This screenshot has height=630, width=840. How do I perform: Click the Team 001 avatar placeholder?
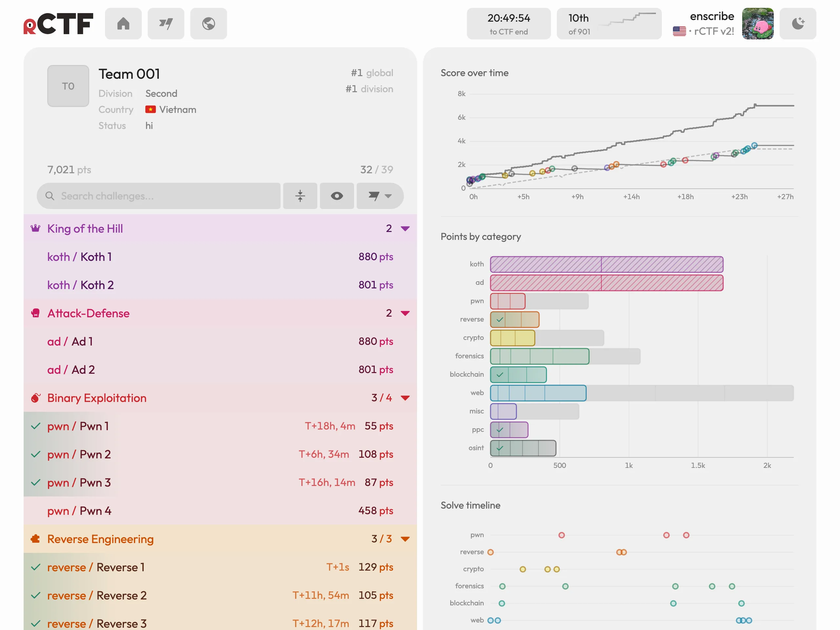click(x=68, y=86)
